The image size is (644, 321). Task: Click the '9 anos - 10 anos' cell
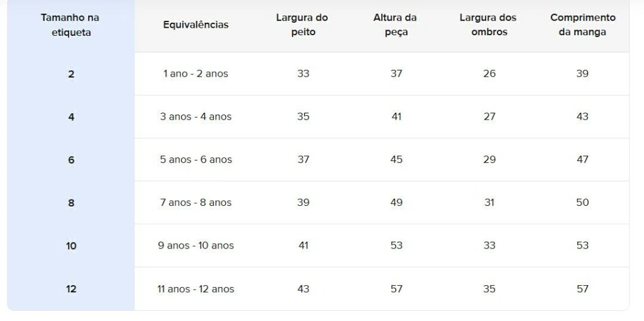pyautogui.click(x=196, y=245)
